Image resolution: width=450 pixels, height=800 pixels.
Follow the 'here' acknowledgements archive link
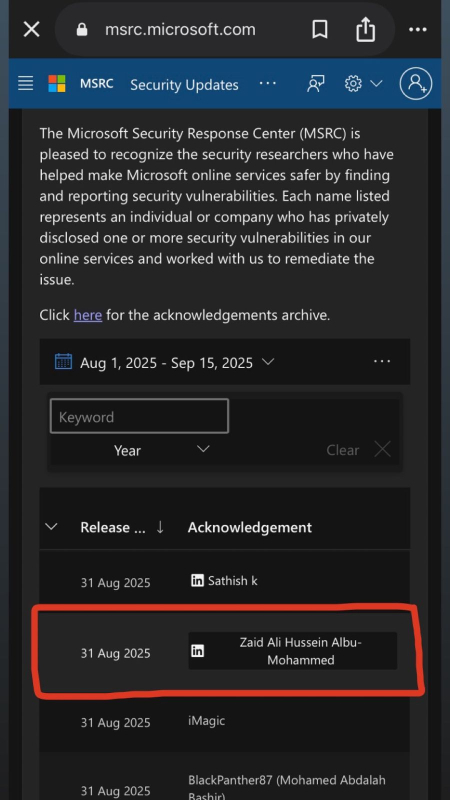(x=88, y=315)
